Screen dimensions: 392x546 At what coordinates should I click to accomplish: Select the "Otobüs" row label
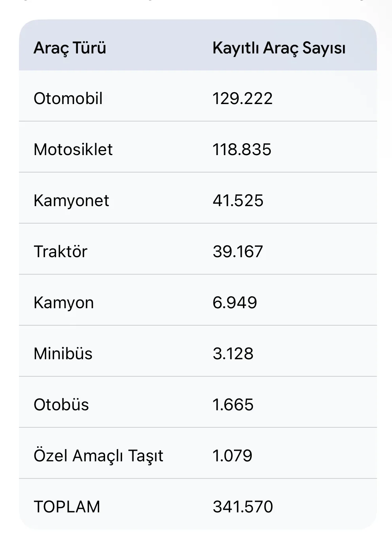(61, 405)
